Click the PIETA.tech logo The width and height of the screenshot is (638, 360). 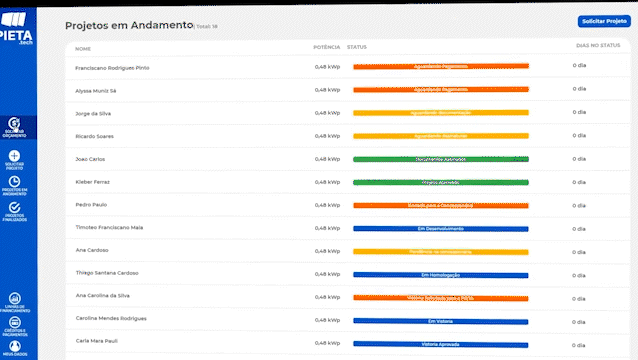coord(16,28)
